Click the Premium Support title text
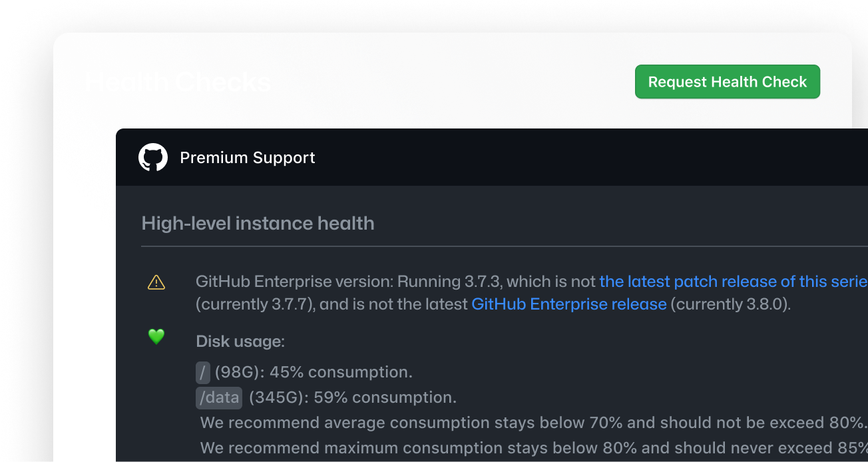868x462 pixels. pos(248,158)
